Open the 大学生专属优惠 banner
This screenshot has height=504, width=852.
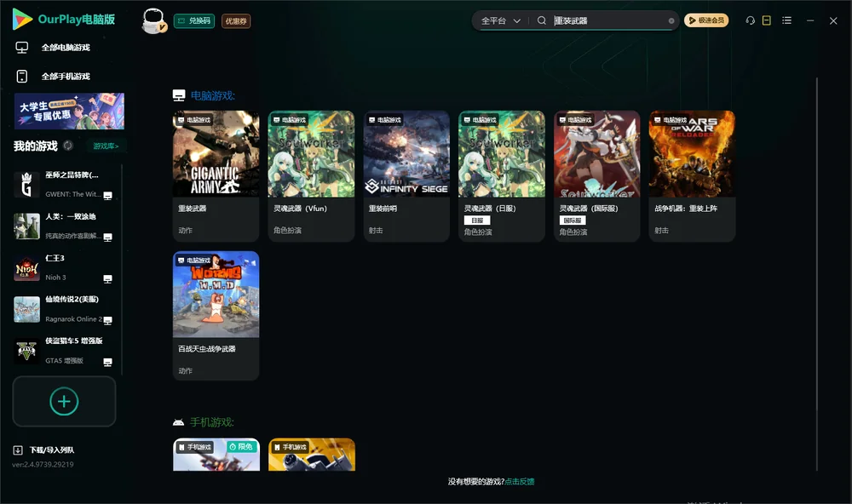(69, 112)
